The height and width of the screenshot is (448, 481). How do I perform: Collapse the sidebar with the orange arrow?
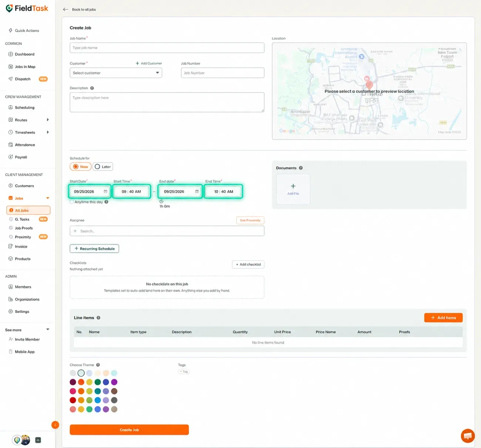[x=55, y=425]
